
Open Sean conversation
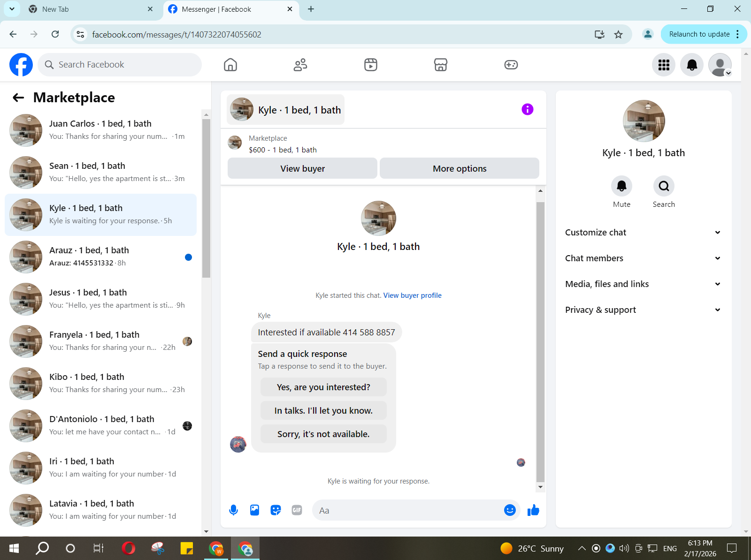click(x=100, y=173)
